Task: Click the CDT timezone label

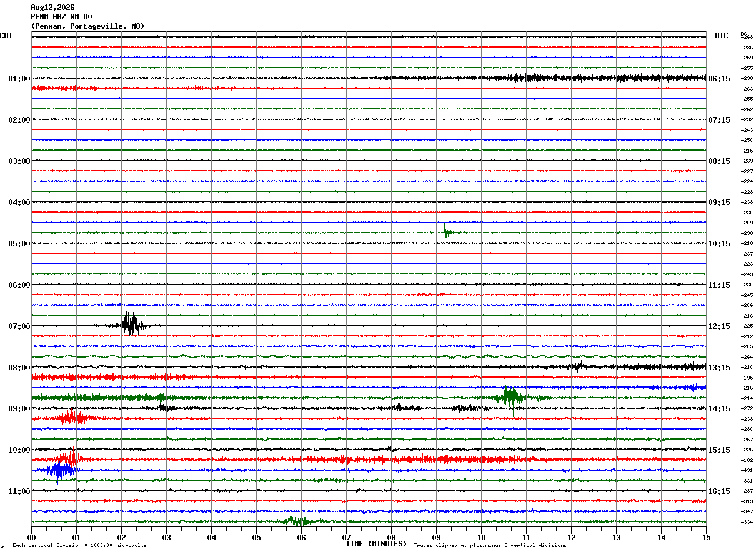Action: 6,36
